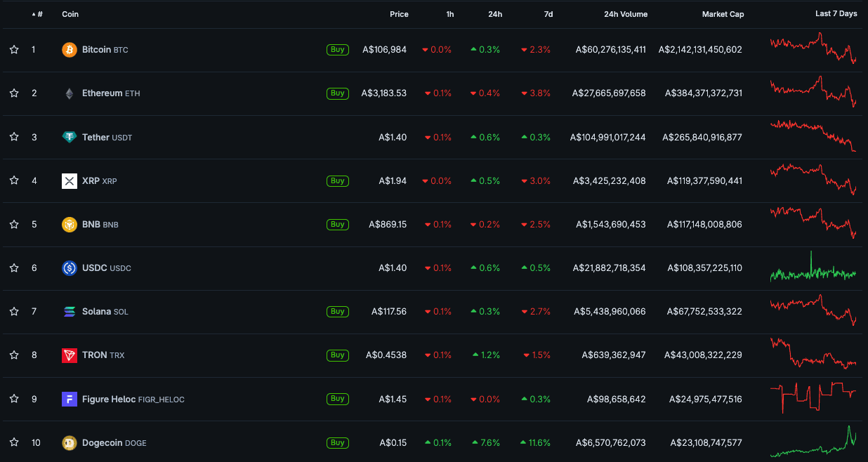Click the Solana logo icon
The image size is (868, 462).
pyautogui.click(x=69, y=312)
